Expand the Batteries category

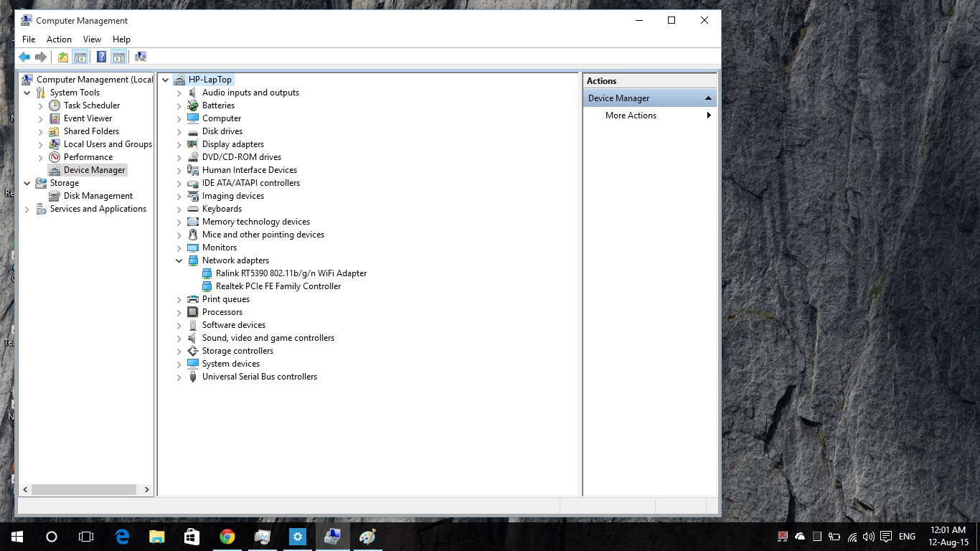coord(179,105)
